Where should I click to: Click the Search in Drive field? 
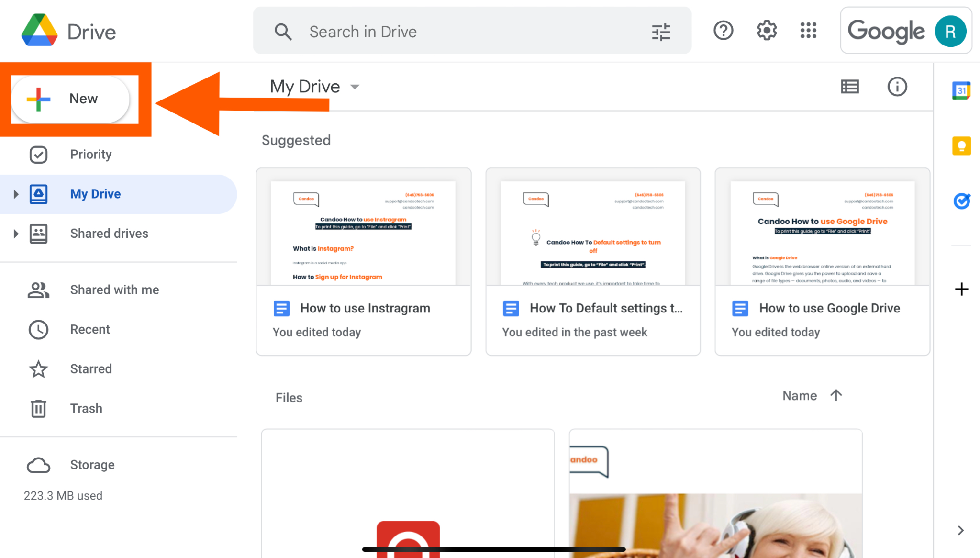[x=472, y=31]
